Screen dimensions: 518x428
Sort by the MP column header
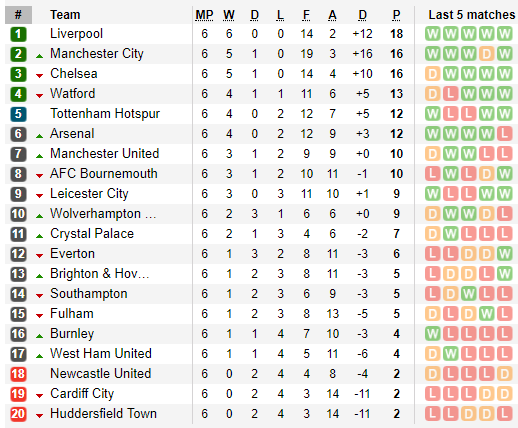pyautogui.click(x=204, y=15)
